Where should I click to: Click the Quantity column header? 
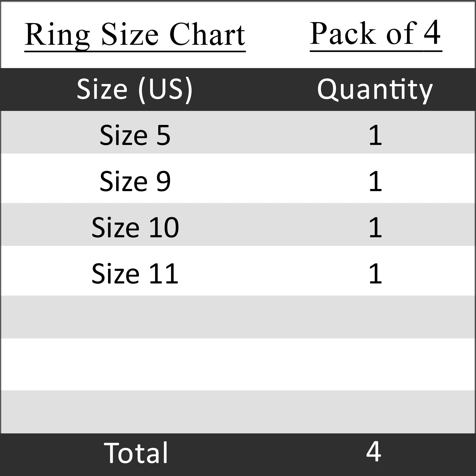point(375,90)
